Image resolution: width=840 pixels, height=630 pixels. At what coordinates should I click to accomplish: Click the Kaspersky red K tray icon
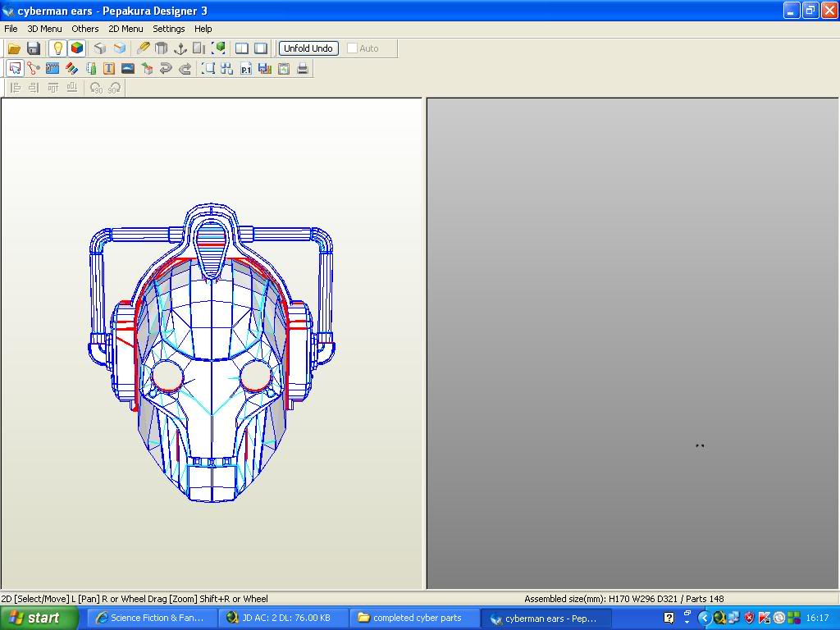[765, 619]
